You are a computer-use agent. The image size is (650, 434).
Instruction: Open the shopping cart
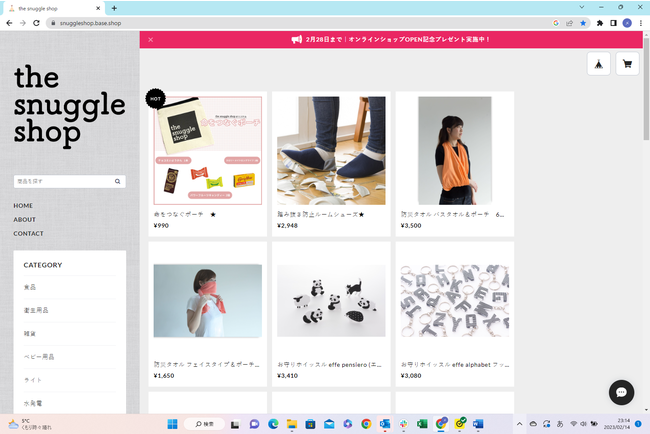pyautogui.click(x=627, y=64)
